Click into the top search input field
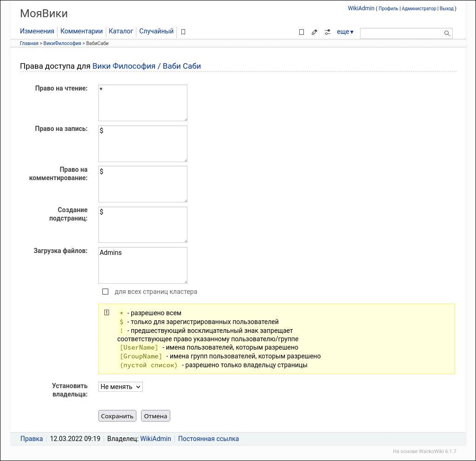 pyautogui.click(x=401, y=33)
